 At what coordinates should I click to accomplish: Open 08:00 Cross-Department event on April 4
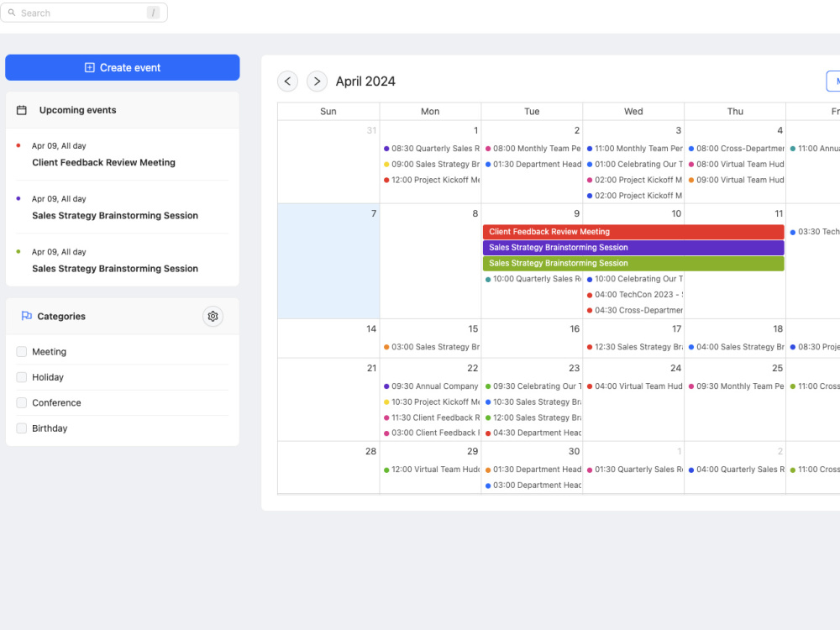[736, 149]
